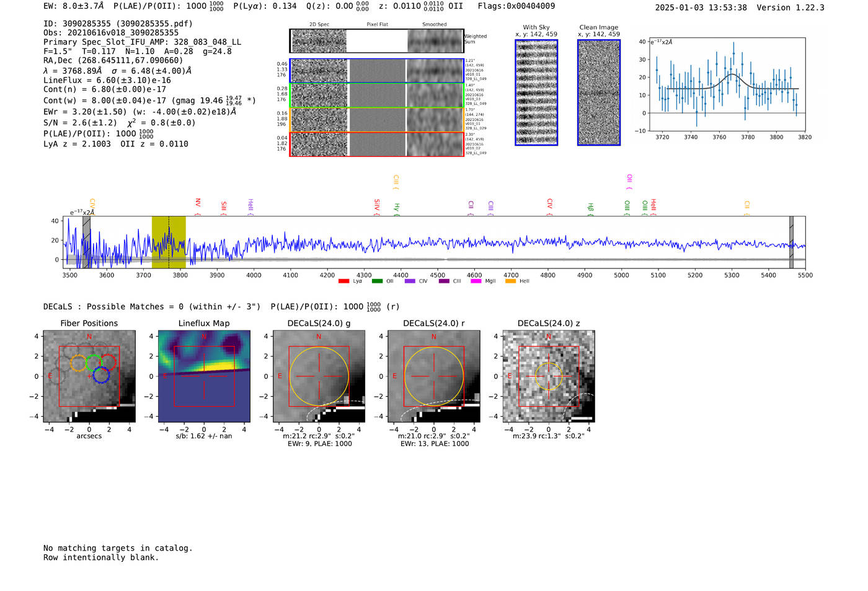Open the Lineflux Map thumbnail
The width and height of the screenshot is (868, 591).
(204, 376)
